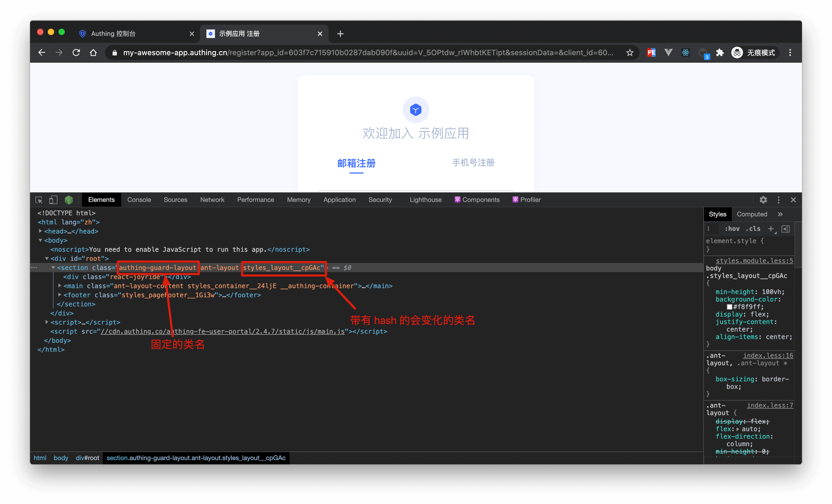Toggle the device emulation toolbar
Viewport: 832px width, 504px height.
[x=53, y=200]
